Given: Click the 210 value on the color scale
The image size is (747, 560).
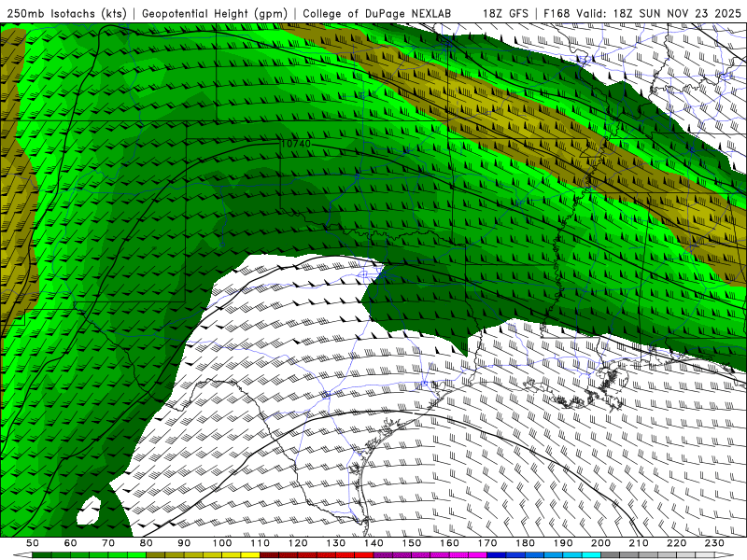Looking at the screenshot, I should pyautogui.click(x=639, y=543).
